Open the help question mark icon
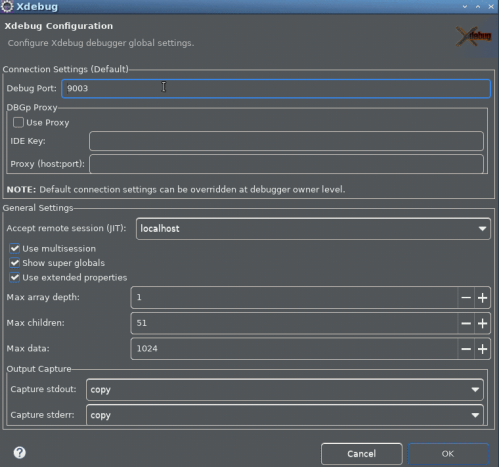 [20, 453]
